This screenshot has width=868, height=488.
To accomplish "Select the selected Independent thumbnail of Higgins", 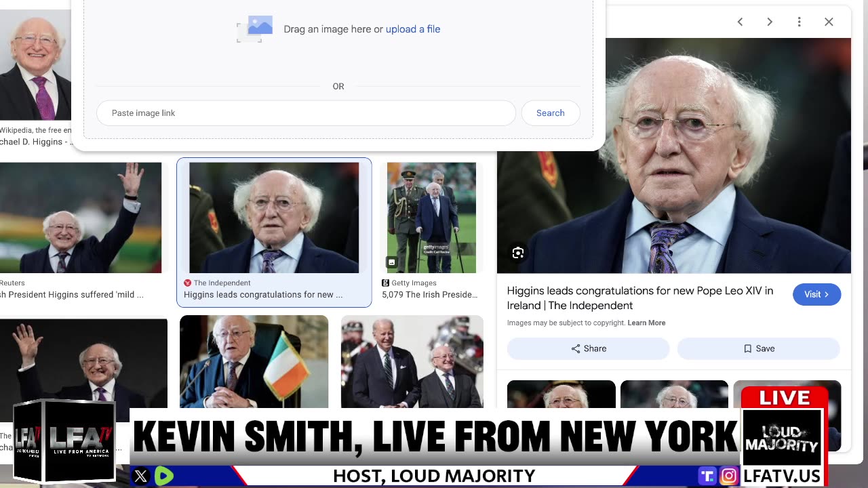I will (x=274, y=218).
